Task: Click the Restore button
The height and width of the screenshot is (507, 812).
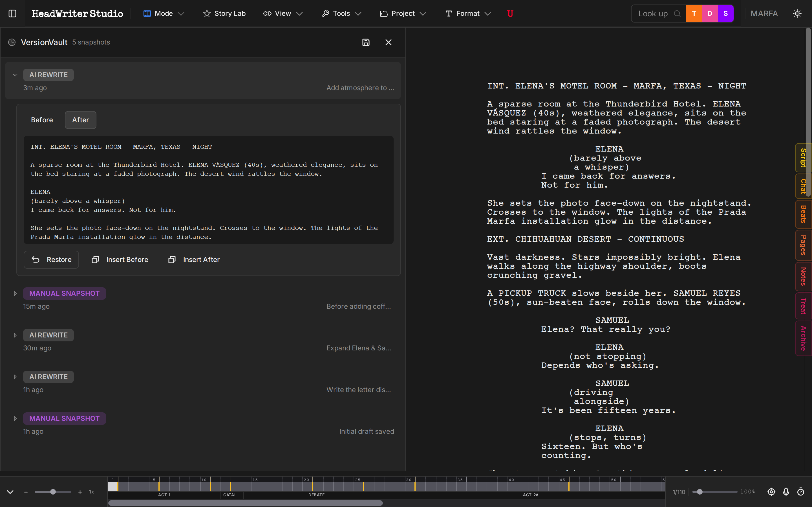Action: 51,259
